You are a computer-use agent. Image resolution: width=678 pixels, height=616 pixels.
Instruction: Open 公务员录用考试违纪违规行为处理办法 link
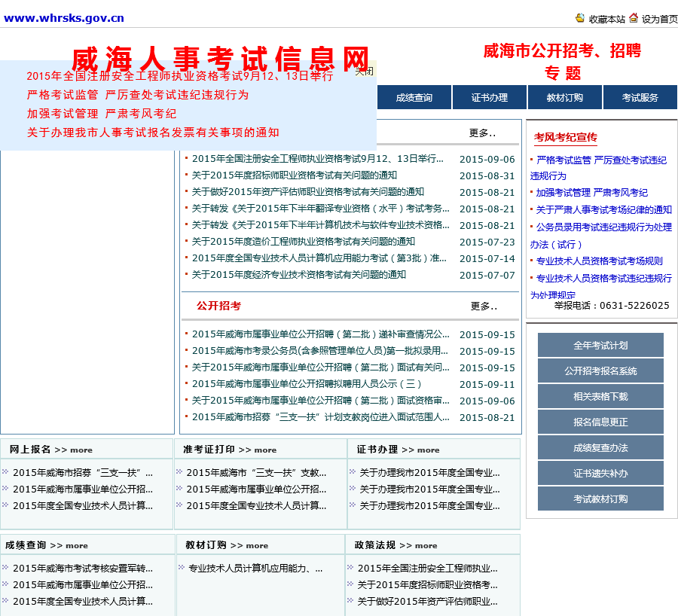coord(601,236)
